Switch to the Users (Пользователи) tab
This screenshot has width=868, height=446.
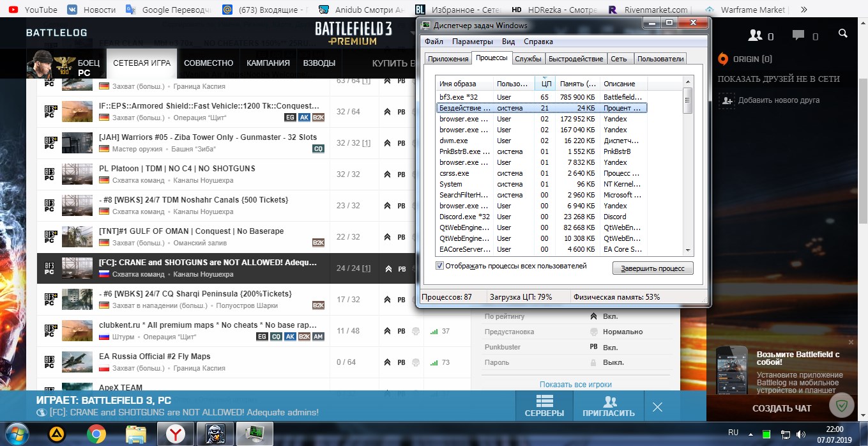[660, 59]
